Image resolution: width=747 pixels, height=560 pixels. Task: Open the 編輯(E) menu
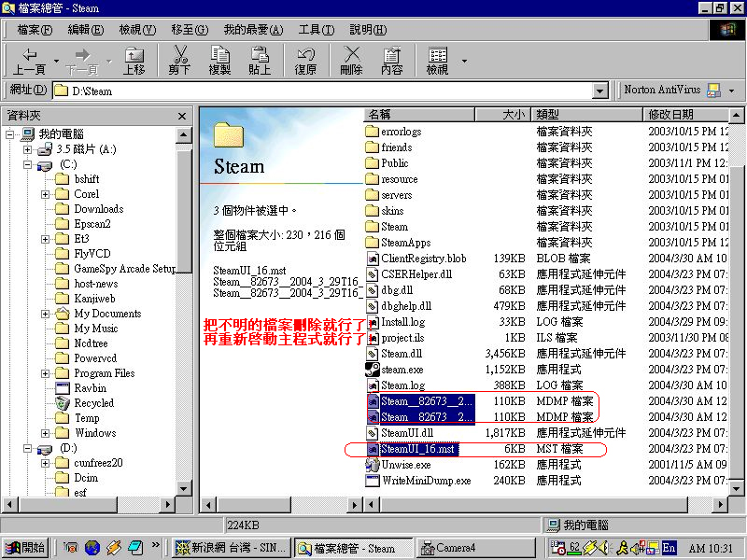[86, 30]
